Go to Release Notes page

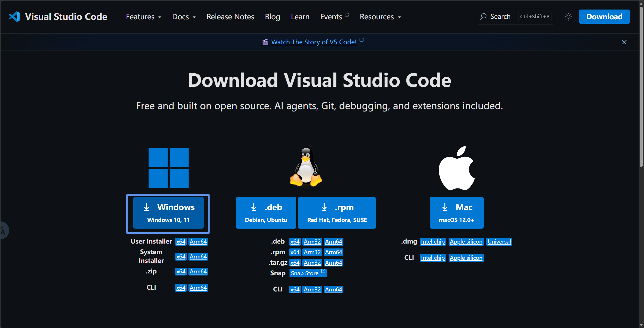[230, 17]
